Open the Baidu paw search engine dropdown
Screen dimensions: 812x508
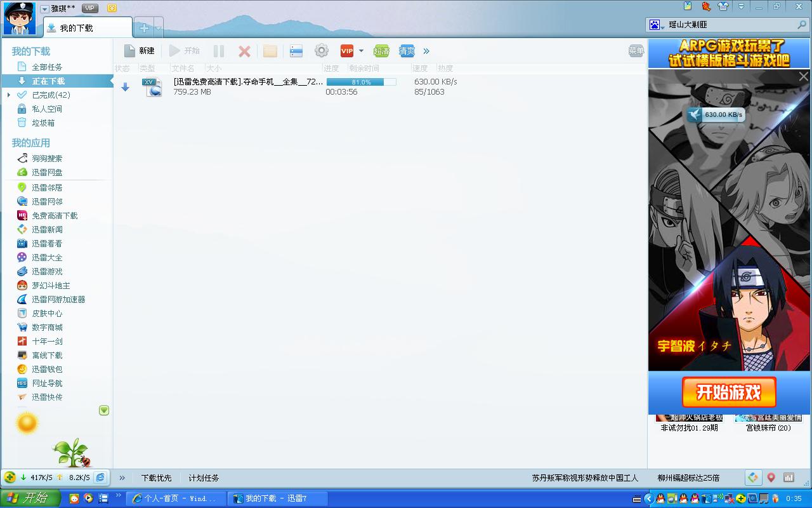click(x=656, y=25)
